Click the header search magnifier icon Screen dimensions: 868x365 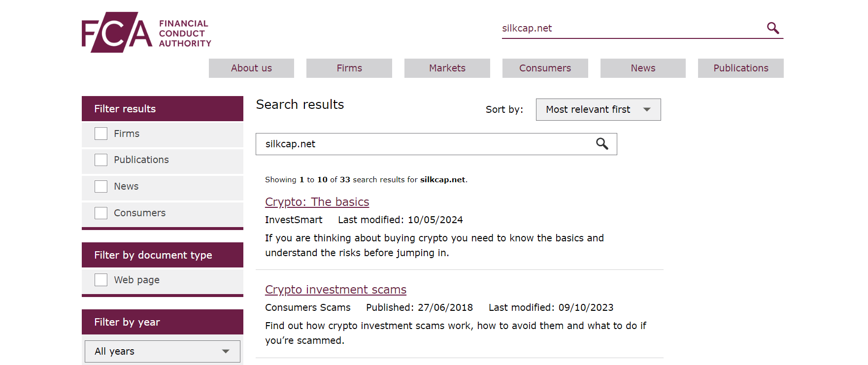coord(772,28)
